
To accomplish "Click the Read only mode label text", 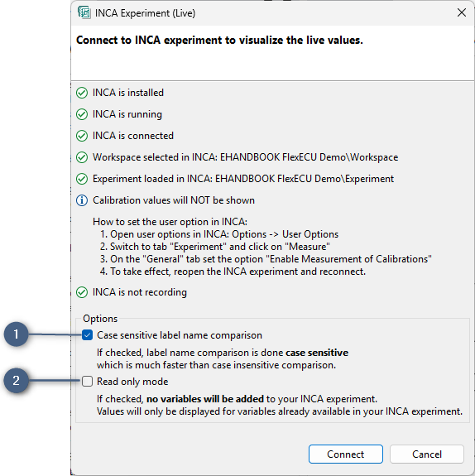I will pos(132,382).
